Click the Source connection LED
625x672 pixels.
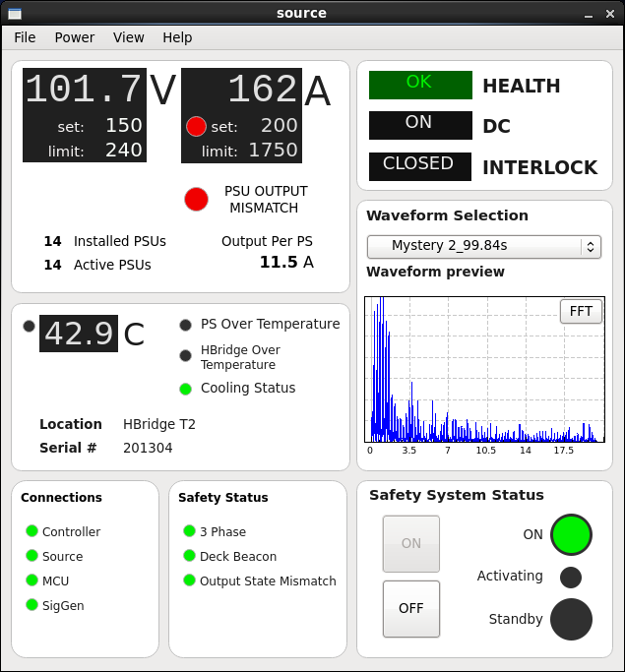(31, 556)
